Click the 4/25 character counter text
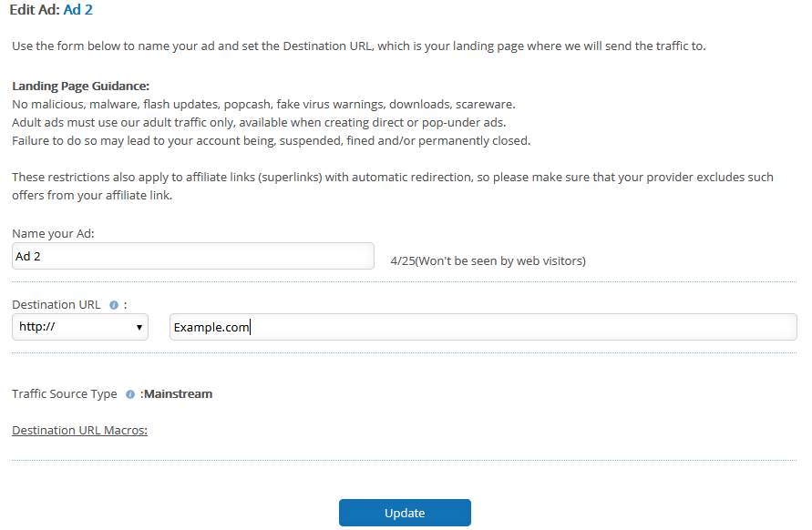 488,260
